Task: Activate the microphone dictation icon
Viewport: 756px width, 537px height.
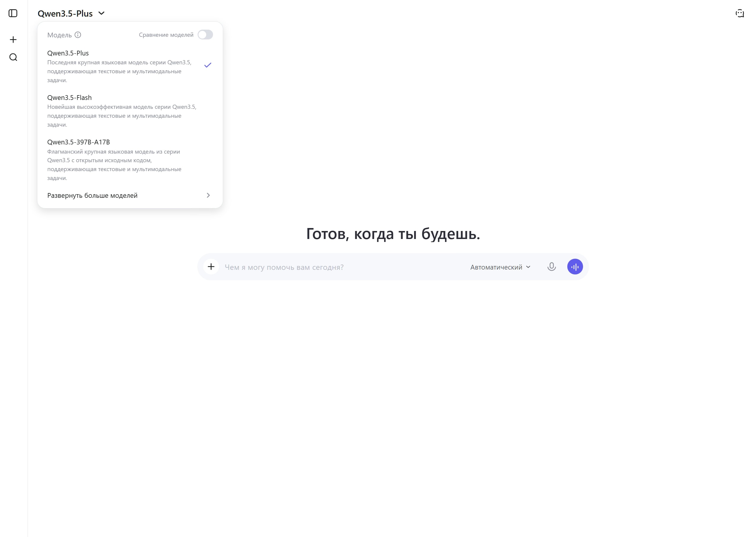Action: [x=552, y=267]
